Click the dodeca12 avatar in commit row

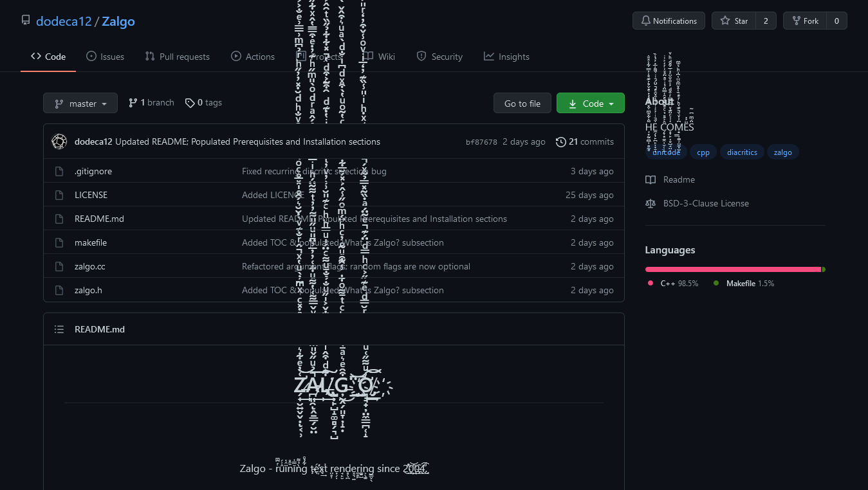(x=59, y=141)
